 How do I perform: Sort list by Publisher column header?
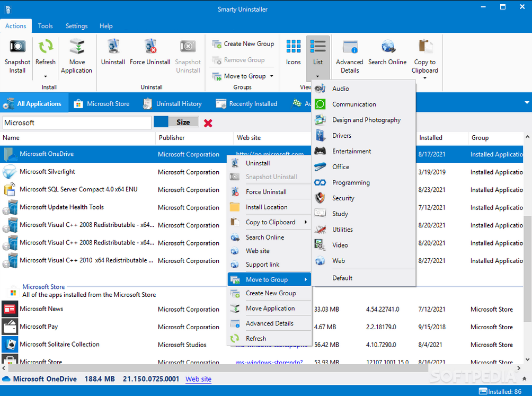coord(194,138)
